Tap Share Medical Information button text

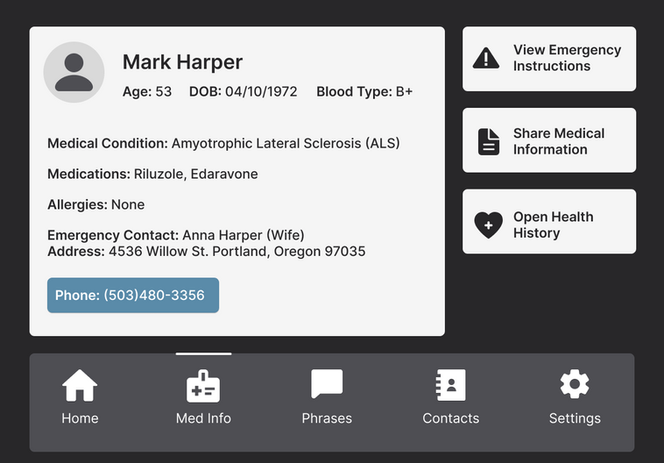click(x=559, y=141)
